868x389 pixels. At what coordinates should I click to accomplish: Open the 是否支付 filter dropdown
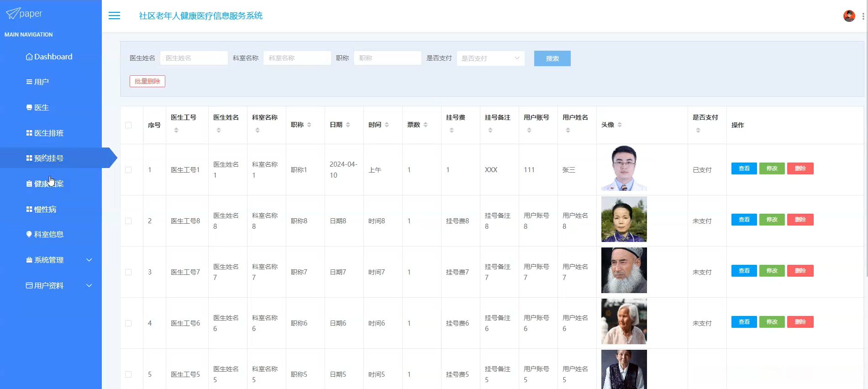pyautogui.click(x=490, y=58)
